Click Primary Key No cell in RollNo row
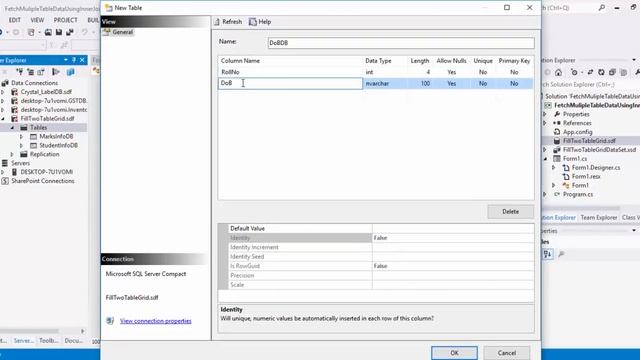The image size is (640, 360). tap(514, 72)
